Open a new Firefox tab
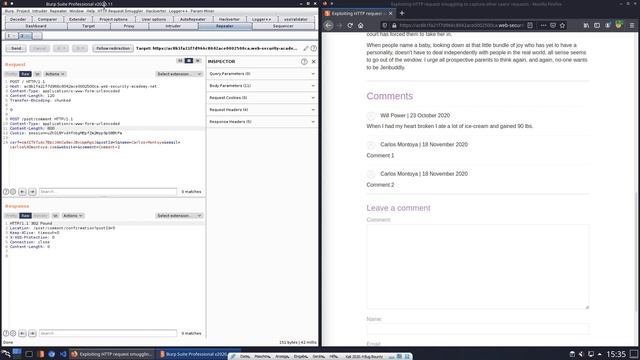Viewport: 640px width, 360px height. coord(402,13)
